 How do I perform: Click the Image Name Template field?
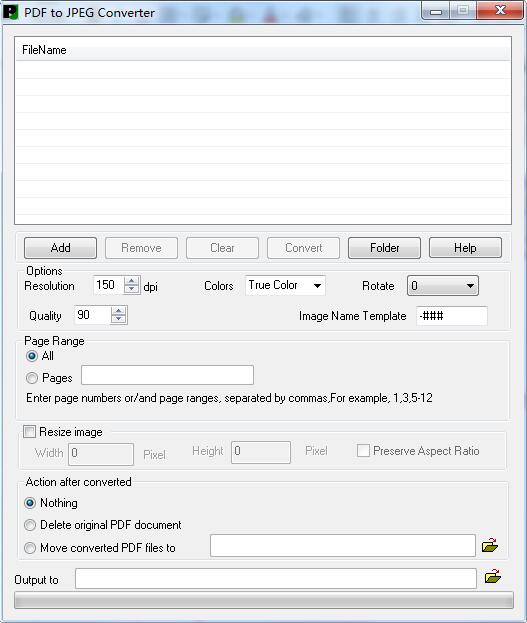pyautogui.click(x=452, y=316)
